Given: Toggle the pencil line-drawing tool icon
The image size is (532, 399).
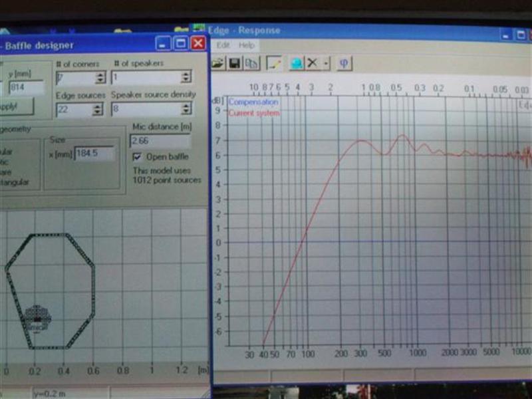Looking at the screenshot, I should pos(274,63).
